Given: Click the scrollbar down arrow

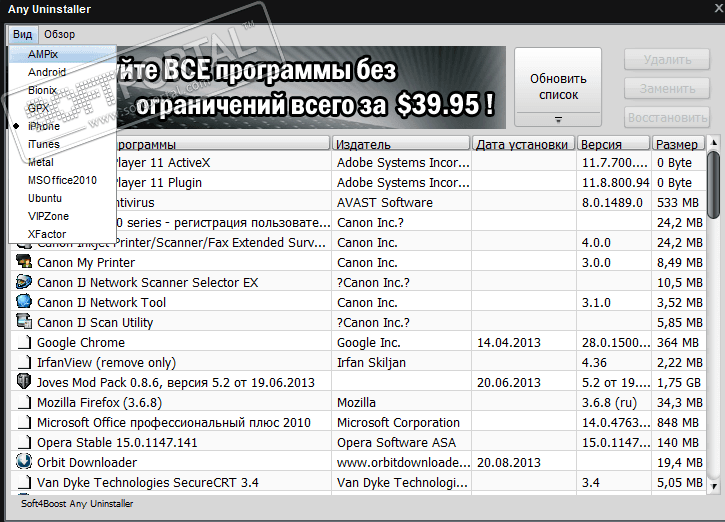Looking at the screenshot, I should (713, 486).
